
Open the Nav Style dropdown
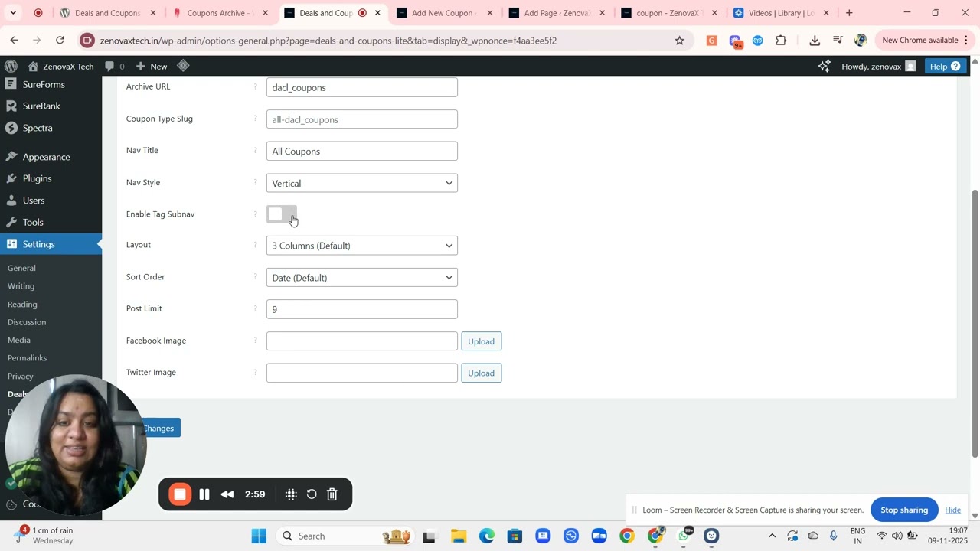point(362,183)
